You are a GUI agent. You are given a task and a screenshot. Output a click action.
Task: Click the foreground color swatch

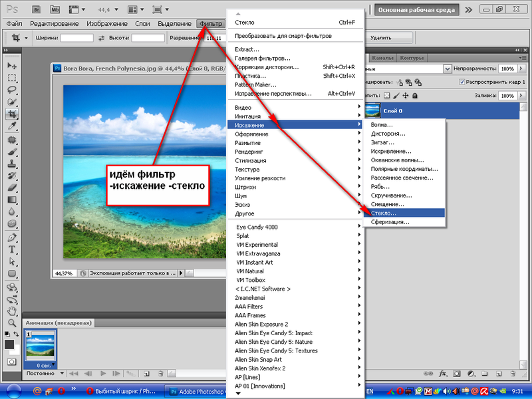pyautogui.click(x=9, y=344)
